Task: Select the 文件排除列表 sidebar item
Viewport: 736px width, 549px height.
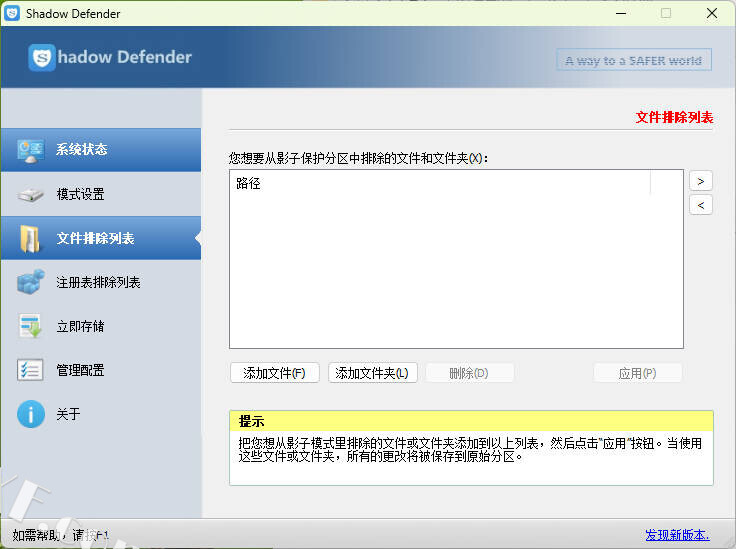Action: pyautogui.click(x=101, y=238)
